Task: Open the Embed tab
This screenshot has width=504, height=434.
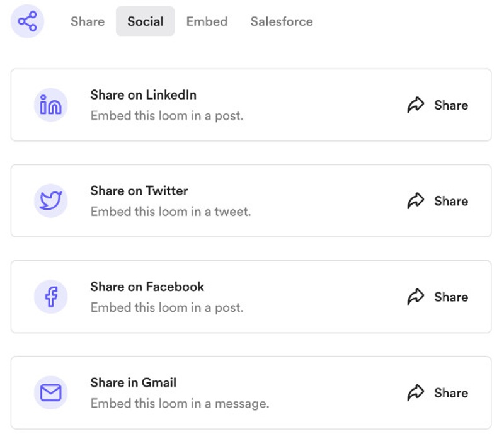Action: pos(207,21)
